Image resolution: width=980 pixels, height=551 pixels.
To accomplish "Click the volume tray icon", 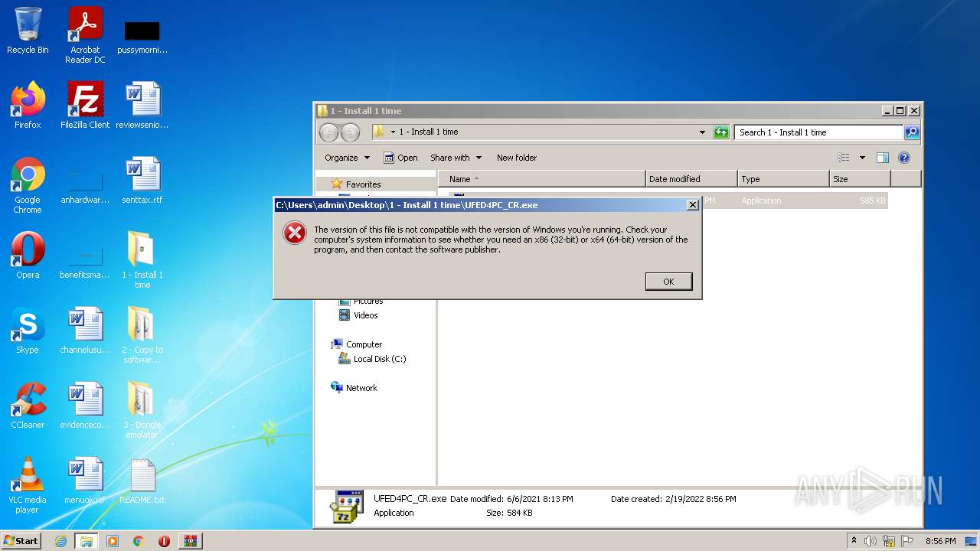I will [x=871, y=541].
